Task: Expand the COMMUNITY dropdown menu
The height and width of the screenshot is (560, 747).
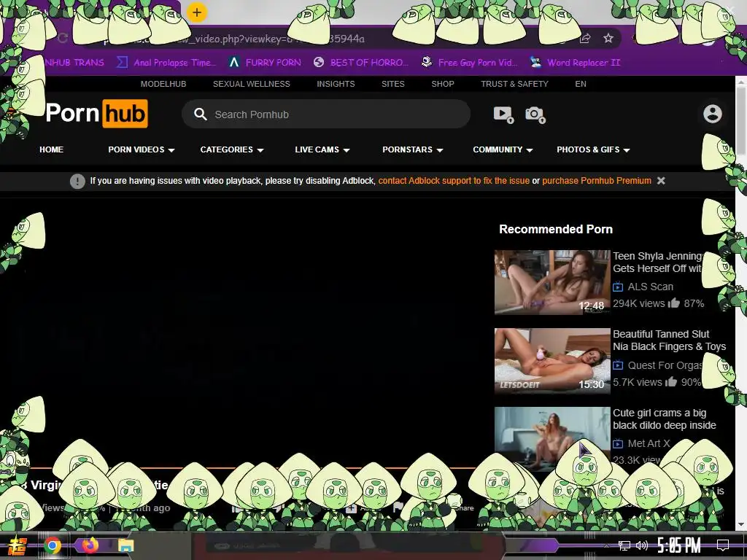Action: click(503, 149)
